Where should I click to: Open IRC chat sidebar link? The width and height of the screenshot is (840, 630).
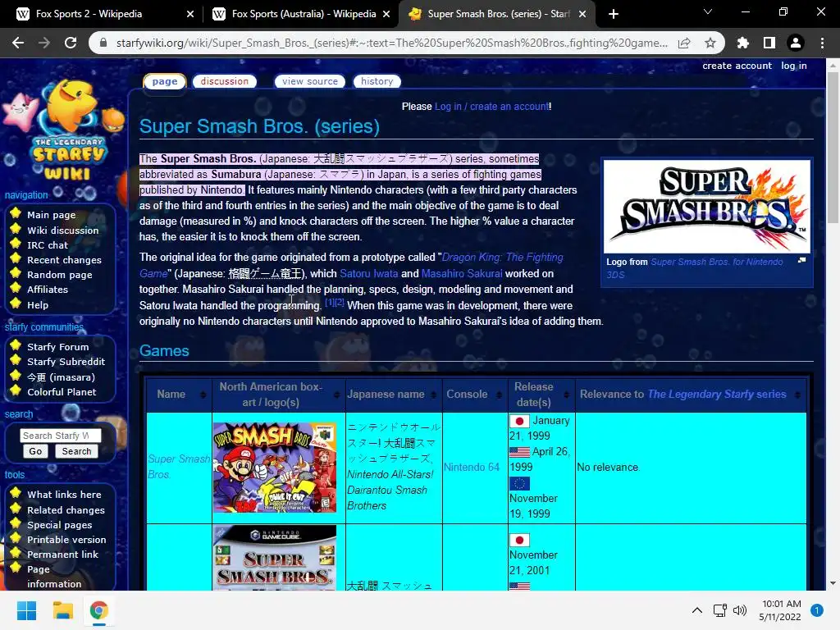(48, 245)
